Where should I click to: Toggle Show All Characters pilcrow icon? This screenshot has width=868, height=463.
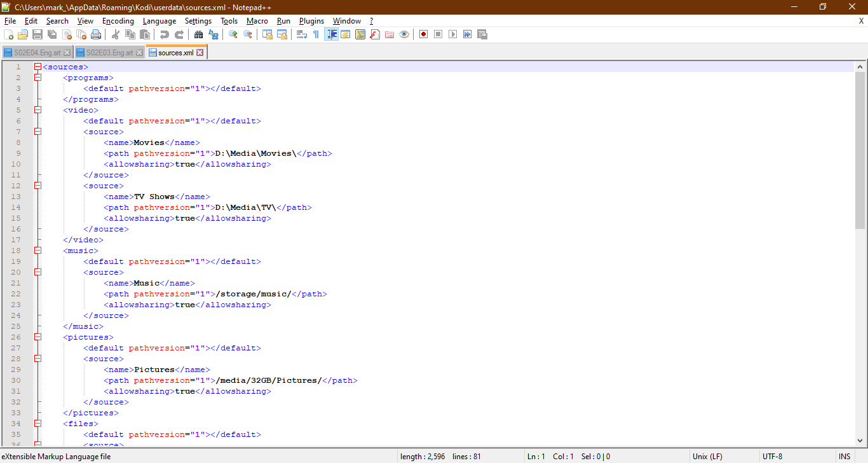(316, 34)
